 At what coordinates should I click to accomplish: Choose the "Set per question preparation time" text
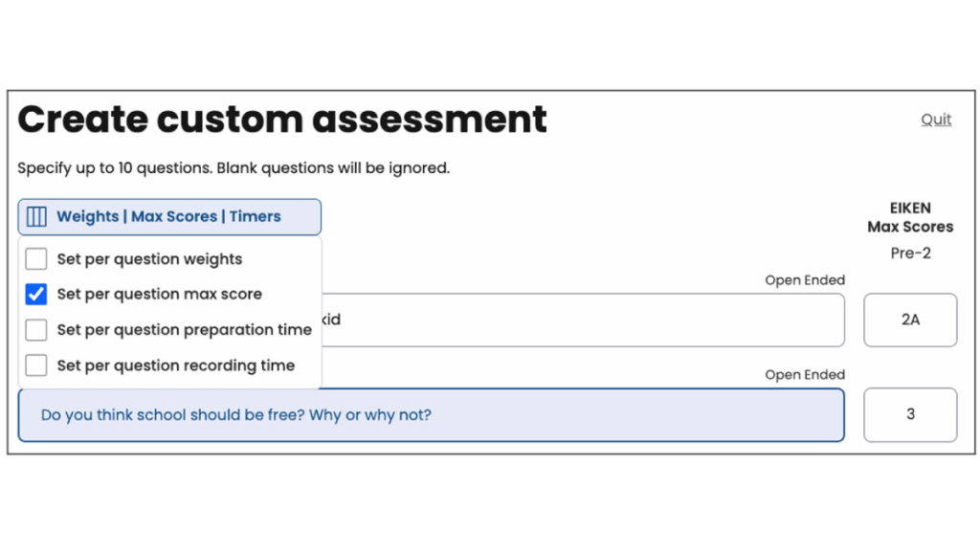coord(184,330)
